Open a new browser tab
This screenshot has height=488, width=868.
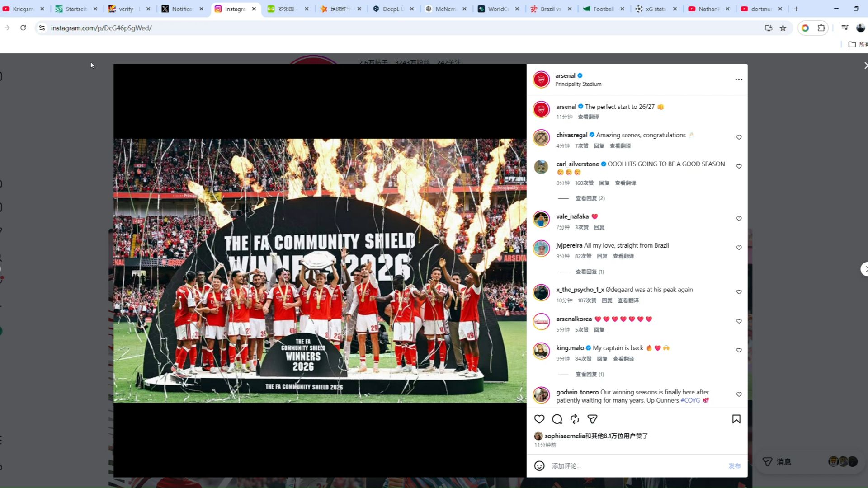click(796, 9)
